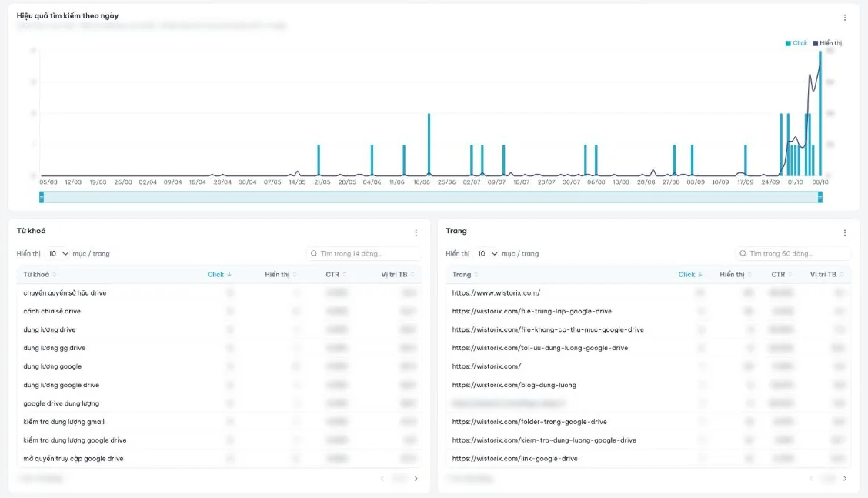This screenshot has width=868, height=498.
Task: Select keyword 'mở quyền truy cập google drive'
Action: (73, 458)
